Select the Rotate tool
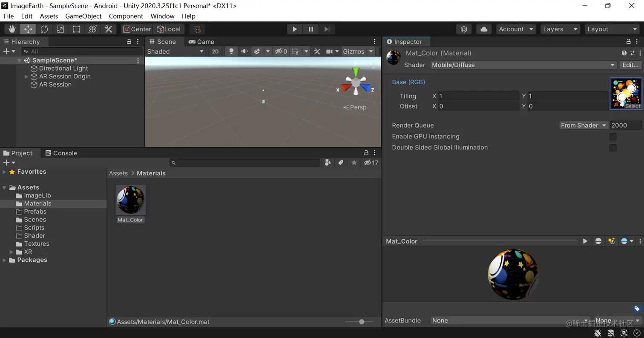644x338 pixels. [44, 29]
